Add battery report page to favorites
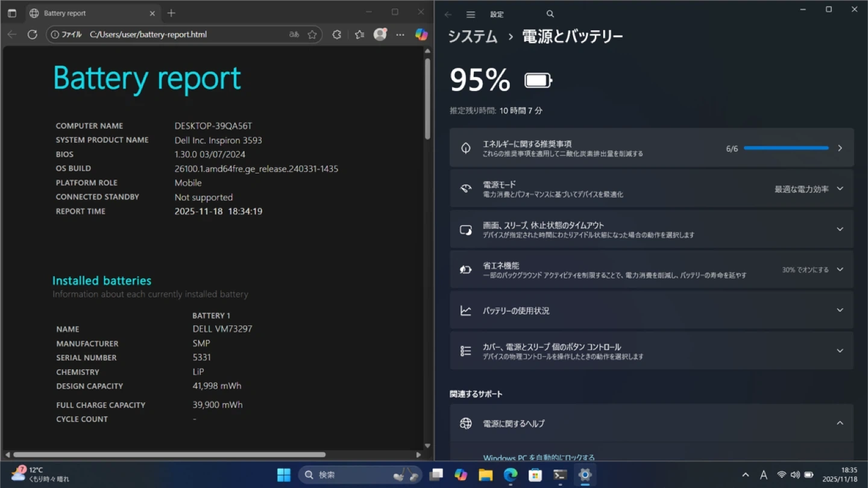Screen dimensions: 868x488 (312, 34)
